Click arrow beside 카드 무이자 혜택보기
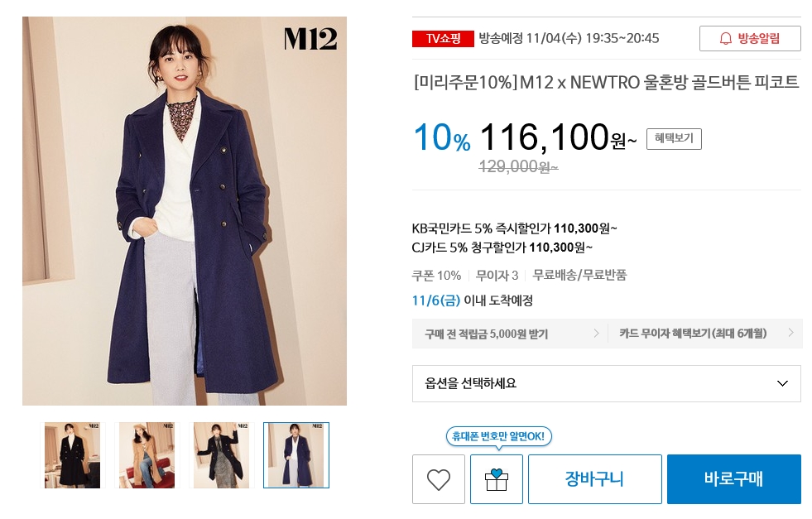Image resolution: width=812 pixels, height=519 pixels. pyautogui.click(x=790, y=333)
